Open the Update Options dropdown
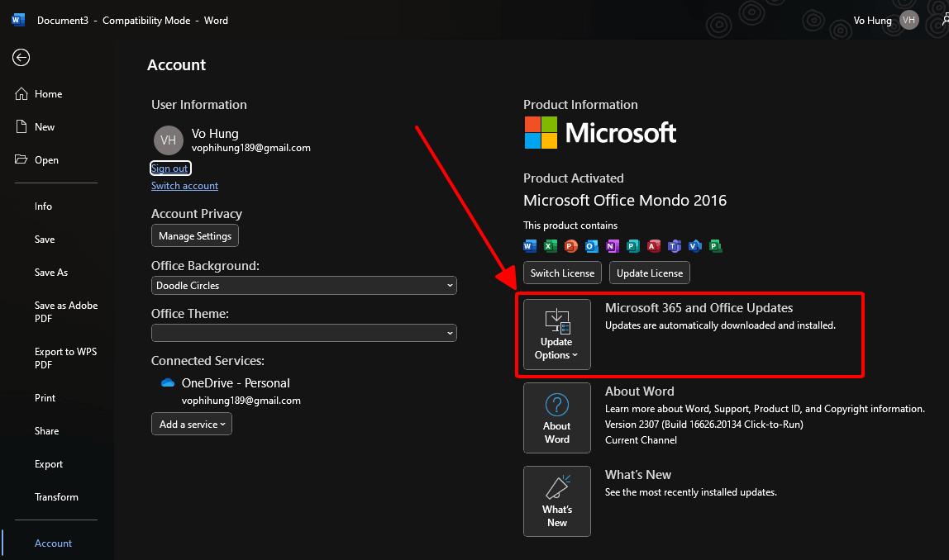The height and width of the screenshot is (560, 949). [x=556, y=335]
